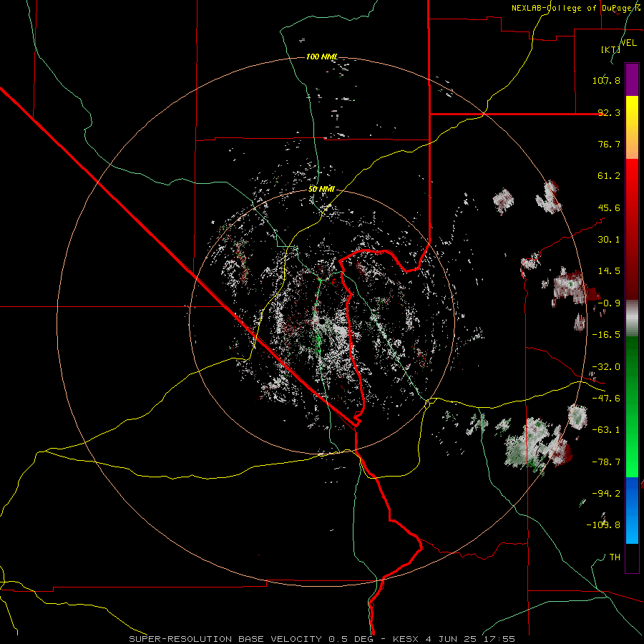Viewport: 644px width, 644px height.
Task: Click the 76.7 velocity scale value
Action: pyautogui.click(x=609, y=144)
